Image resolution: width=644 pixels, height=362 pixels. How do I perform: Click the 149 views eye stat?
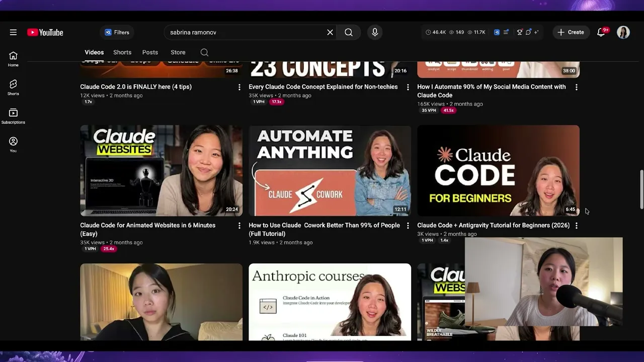coord(456,32)
